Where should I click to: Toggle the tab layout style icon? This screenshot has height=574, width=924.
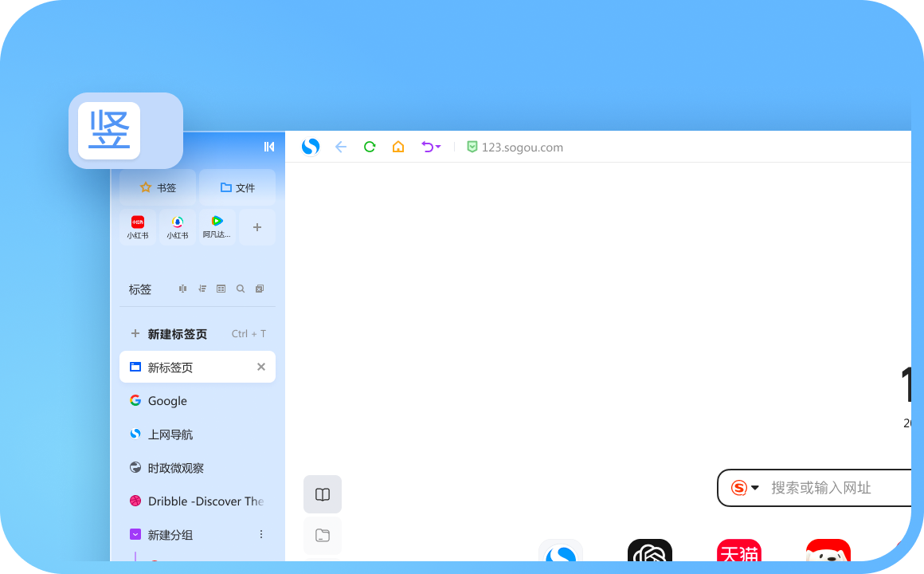(182, 289)
